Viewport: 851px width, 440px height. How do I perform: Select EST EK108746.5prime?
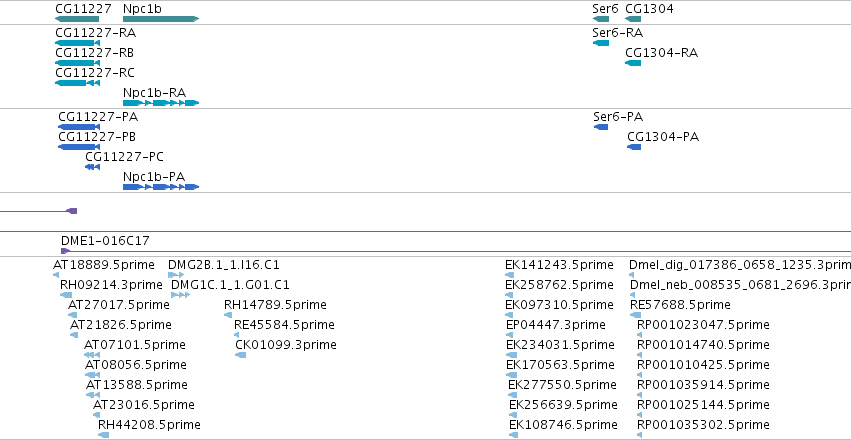563,425
